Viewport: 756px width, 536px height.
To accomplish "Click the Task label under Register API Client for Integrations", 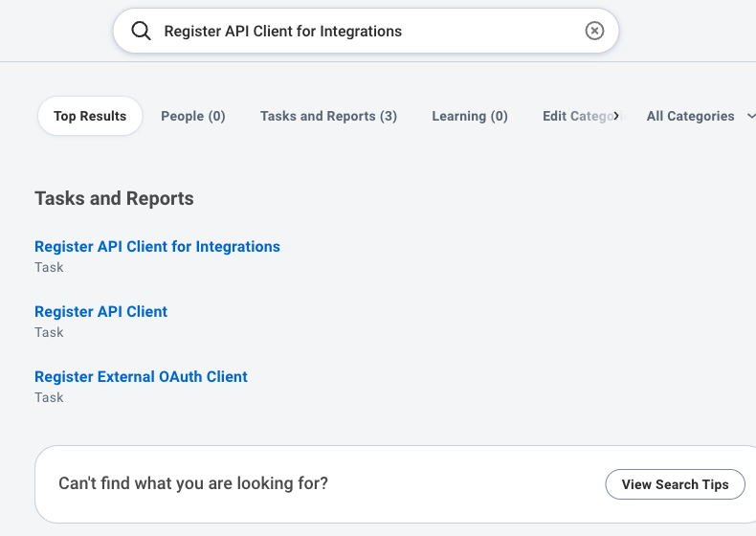I will click(x=49, y=267).
